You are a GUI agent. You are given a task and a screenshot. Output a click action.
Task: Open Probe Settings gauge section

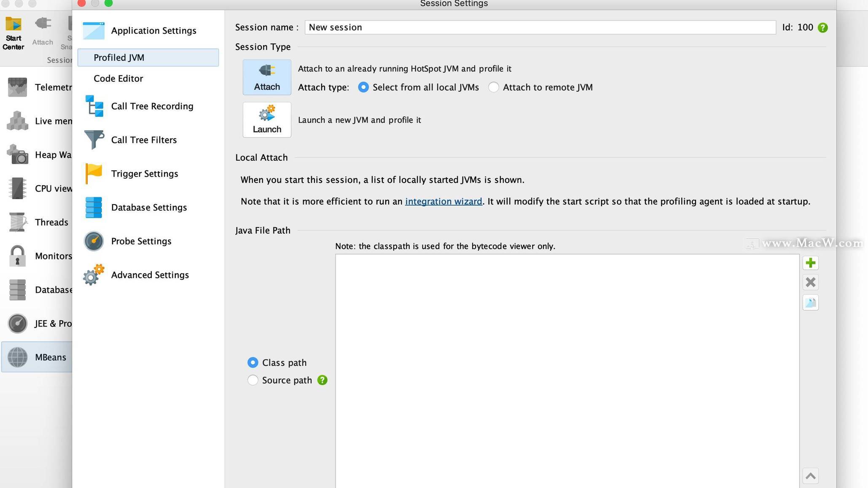[141, 241]
